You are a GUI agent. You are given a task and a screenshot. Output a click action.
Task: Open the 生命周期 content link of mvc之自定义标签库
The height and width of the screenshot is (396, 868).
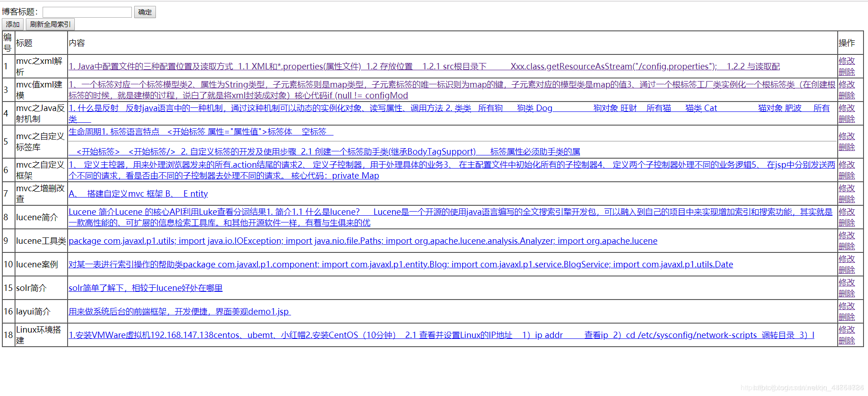coord(201,131)
